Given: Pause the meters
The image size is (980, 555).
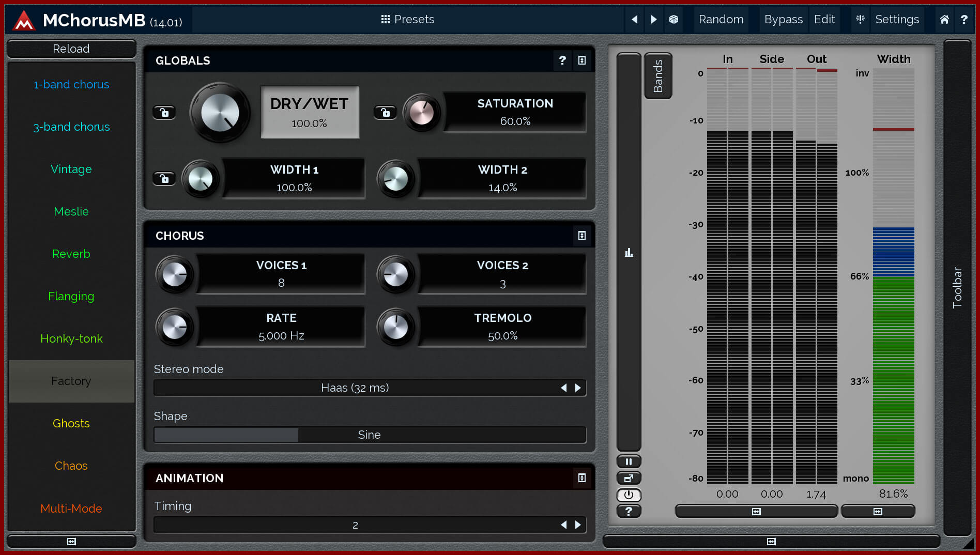Looking at the screenshot, I should click(x=629, y=461).
